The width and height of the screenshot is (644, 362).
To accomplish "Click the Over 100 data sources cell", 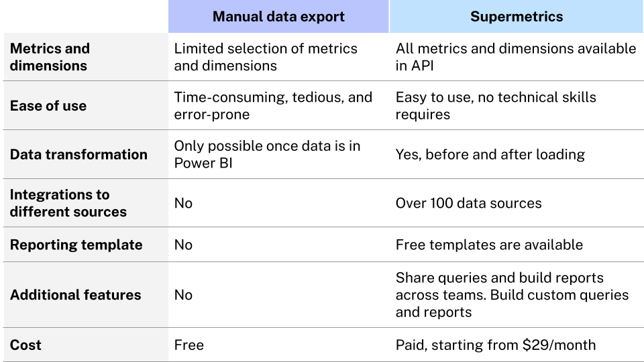I will tap(469, 203).
